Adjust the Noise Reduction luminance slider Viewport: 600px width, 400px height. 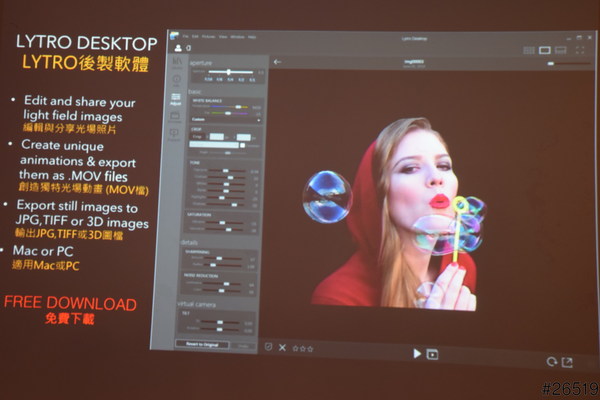[221, 284]
